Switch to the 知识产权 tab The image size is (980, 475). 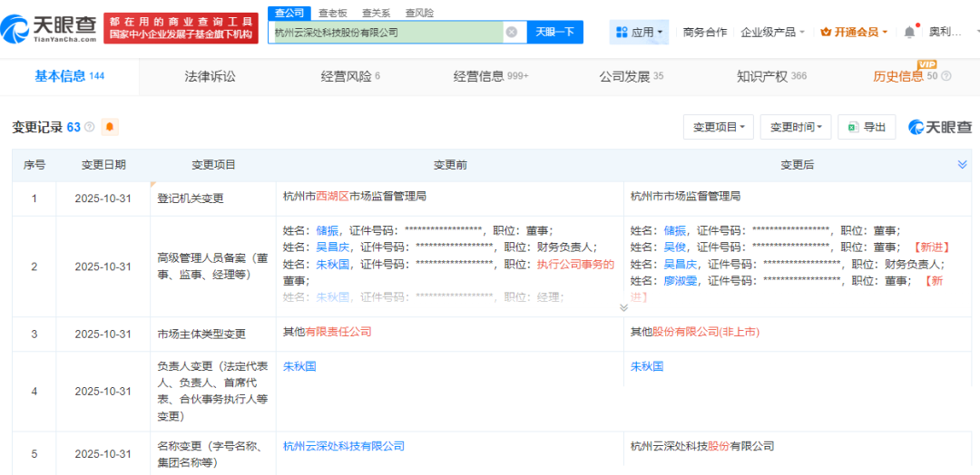pos(770,77)
